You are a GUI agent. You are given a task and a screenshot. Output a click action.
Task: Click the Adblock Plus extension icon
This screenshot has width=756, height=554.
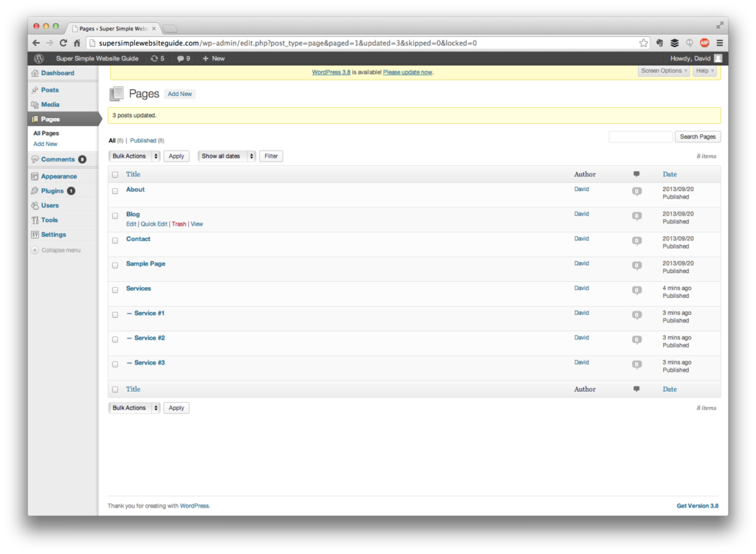[704, 43]
